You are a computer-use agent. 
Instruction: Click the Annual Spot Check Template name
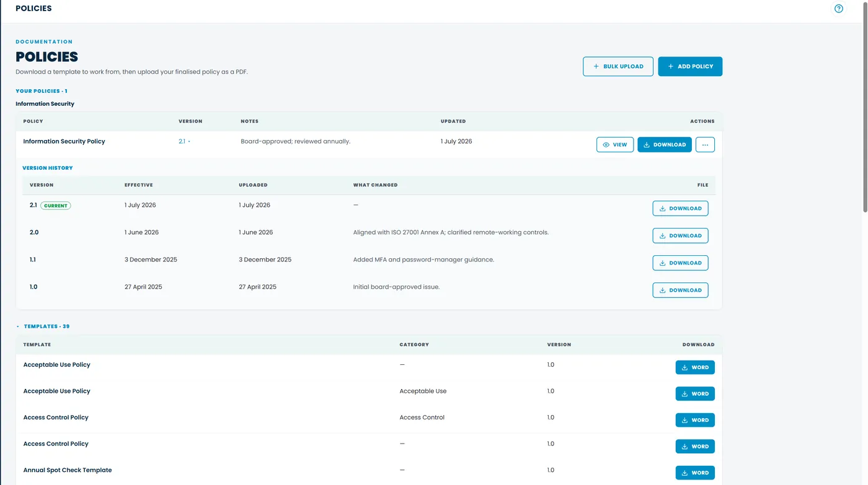pyautogui.click(x=68, y=470)
